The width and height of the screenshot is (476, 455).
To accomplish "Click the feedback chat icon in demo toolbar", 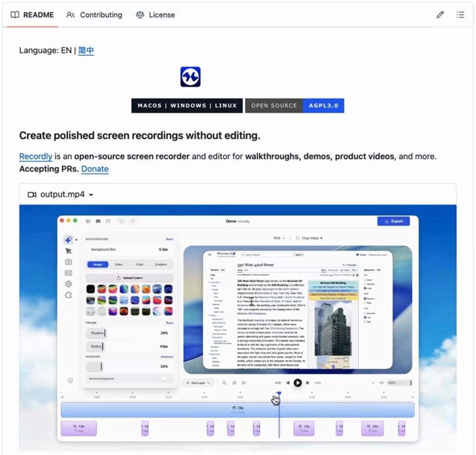I will (x=108, y=221).
